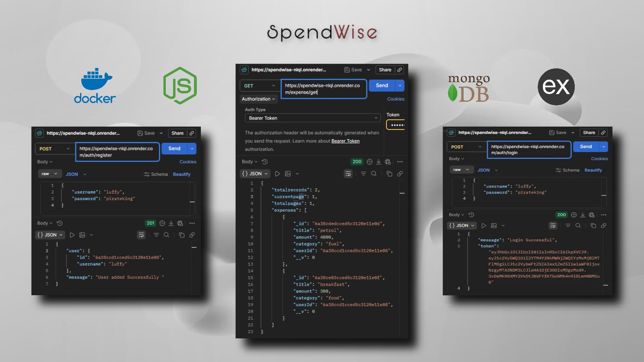Send the login POST request

coord(586,147)
